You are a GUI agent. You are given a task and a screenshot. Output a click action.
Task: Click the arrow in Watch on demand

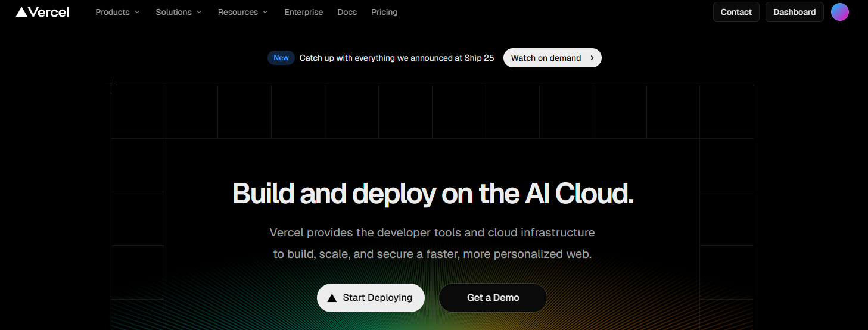coord(592,58)
